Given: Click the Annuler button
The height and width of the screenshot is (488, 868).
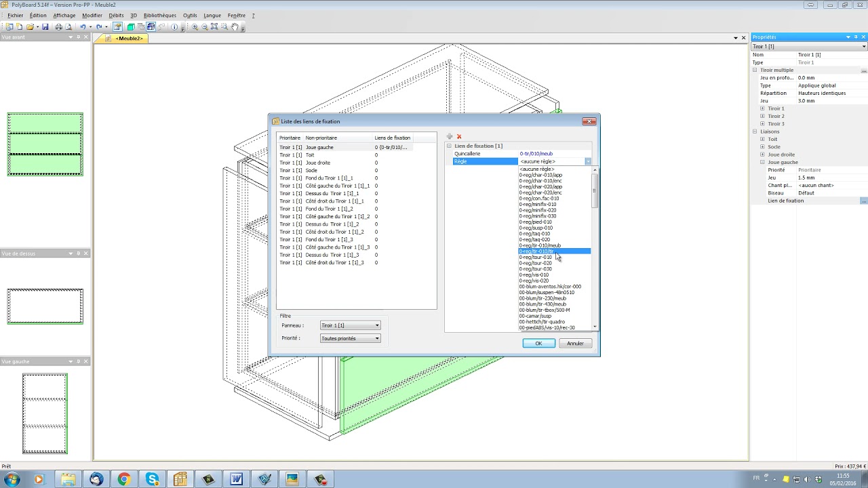Looking at the screenshot, I should click(x=575, y=344).
